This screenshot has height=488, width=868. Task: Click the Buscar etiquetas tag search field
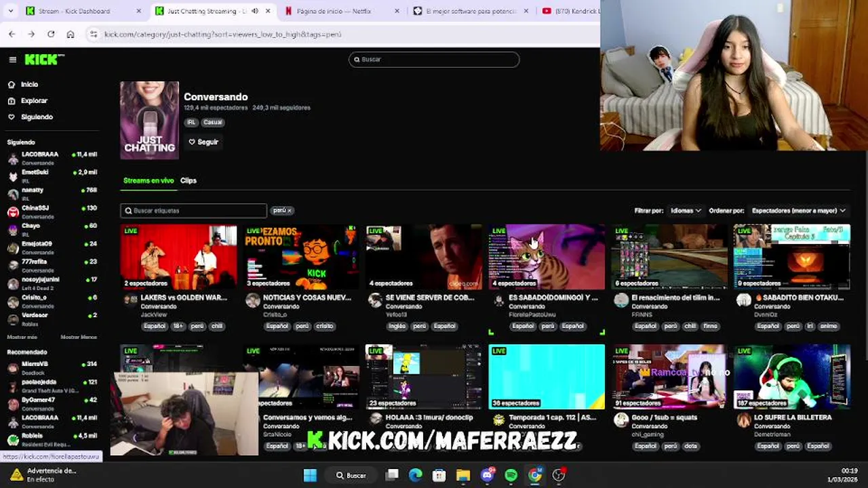coord(194,211)
